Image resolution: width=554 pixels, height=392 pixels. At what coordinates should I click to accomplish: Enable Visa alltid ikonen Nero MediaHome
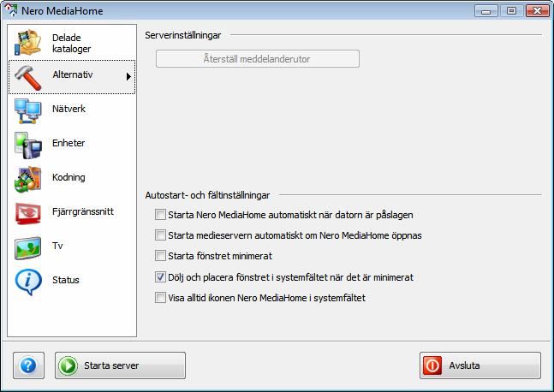[160, 297]
